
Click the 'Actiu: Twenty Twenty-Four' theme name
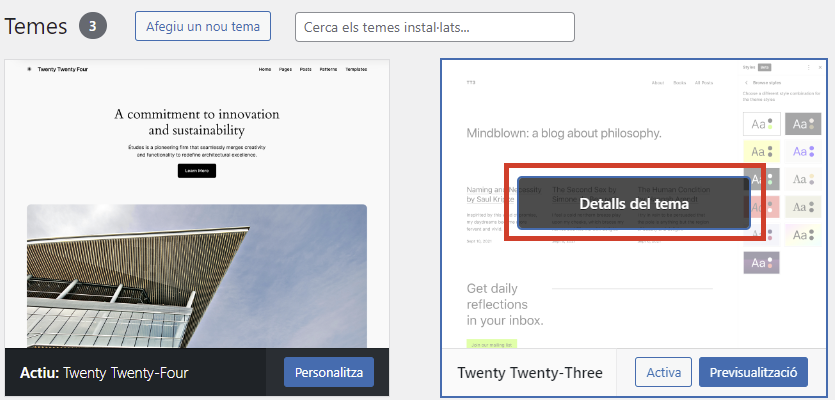(x=104, y=373)
